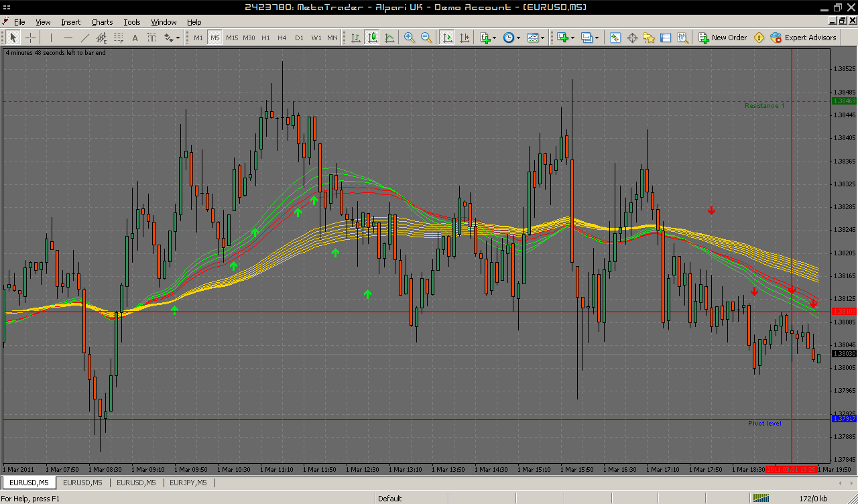Switch chart to H1 timeframe
Image resolution: width=858 pixels, height=504 pixels.
265,38
